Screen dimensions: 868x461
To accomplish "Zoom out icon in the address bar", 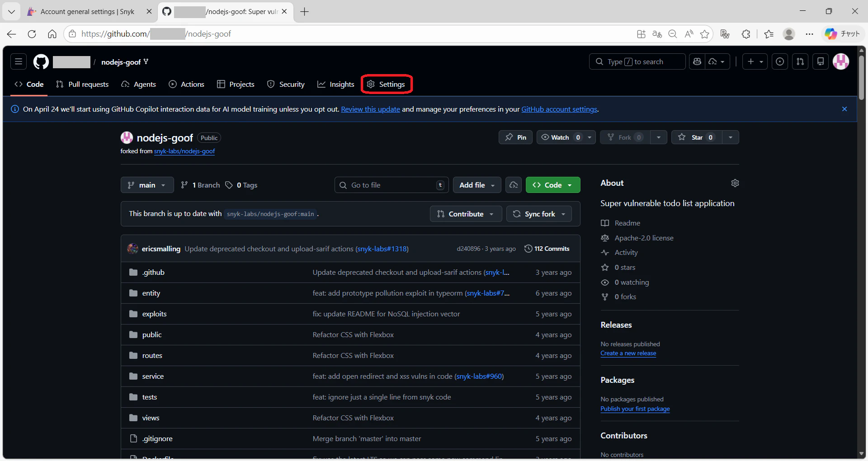I will (673, 34).
